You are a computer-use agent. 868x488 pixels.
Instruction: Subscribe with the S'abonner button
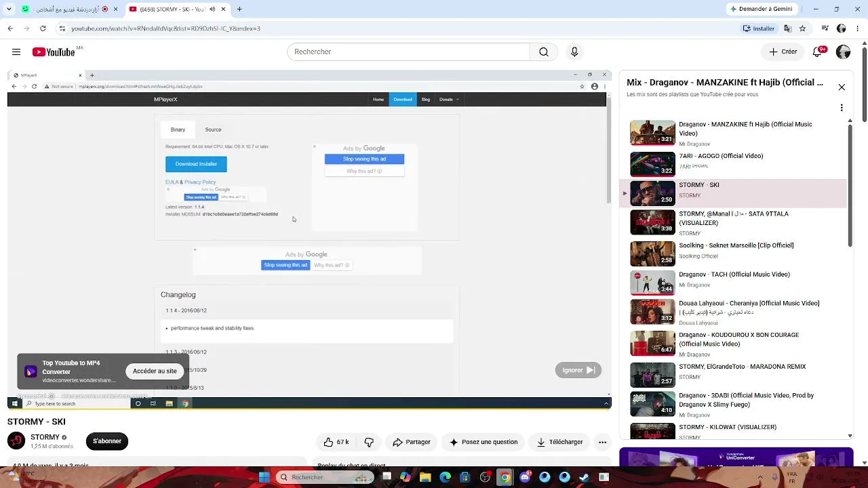107,441
